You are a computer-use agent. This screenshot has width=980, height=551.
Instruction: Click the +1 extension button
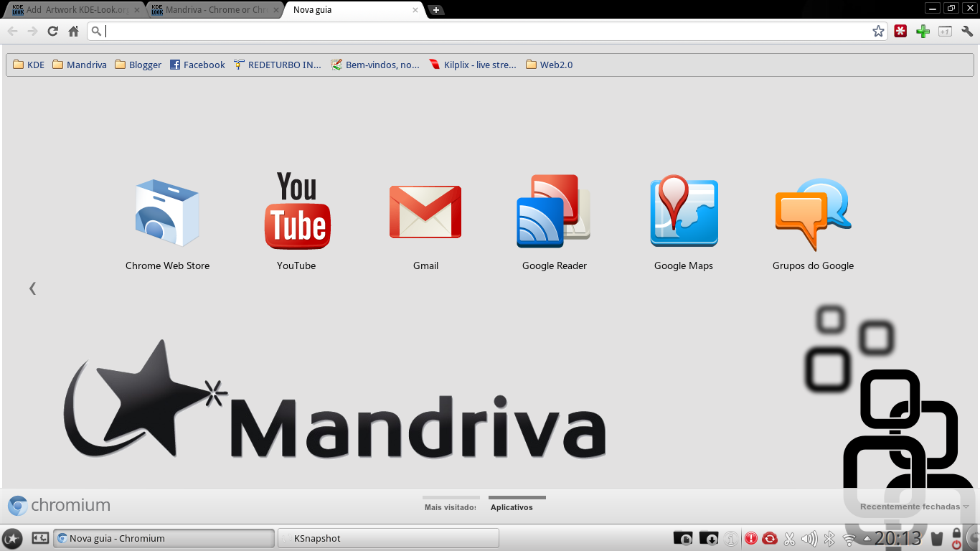click(x=945, y=31)
